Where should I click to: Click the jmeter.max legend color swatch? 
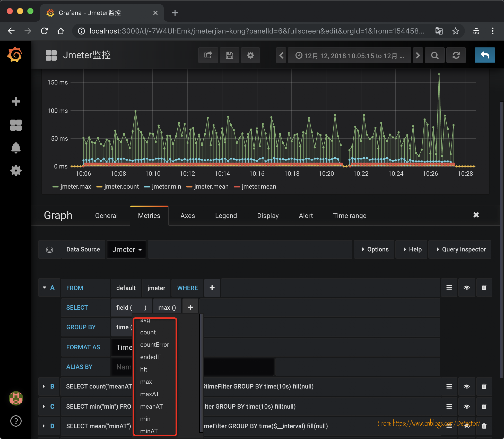click(x=55, y=187)
